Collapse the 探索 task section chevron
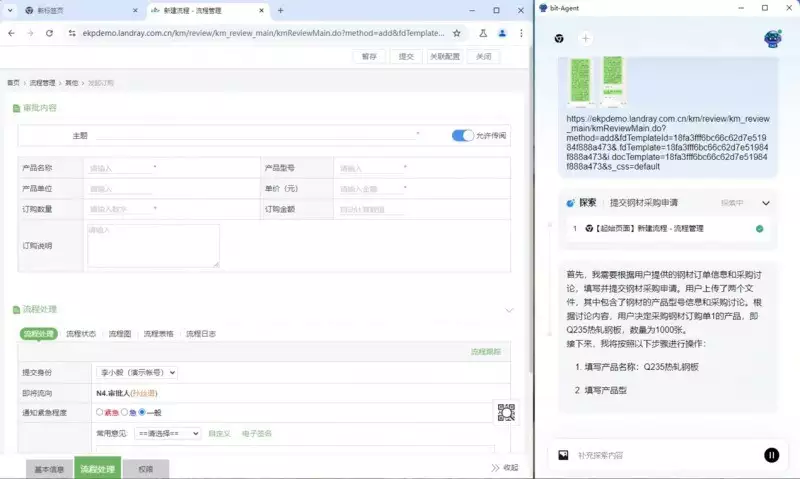 pos(766,202)
